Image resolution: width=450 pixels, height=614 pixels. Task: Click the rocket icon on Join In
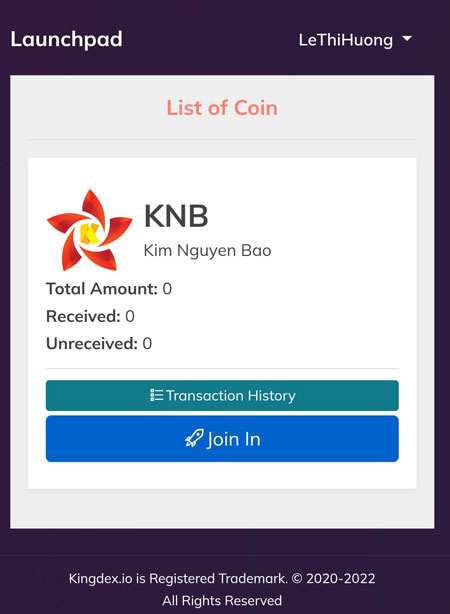click(x=194, y=439)
